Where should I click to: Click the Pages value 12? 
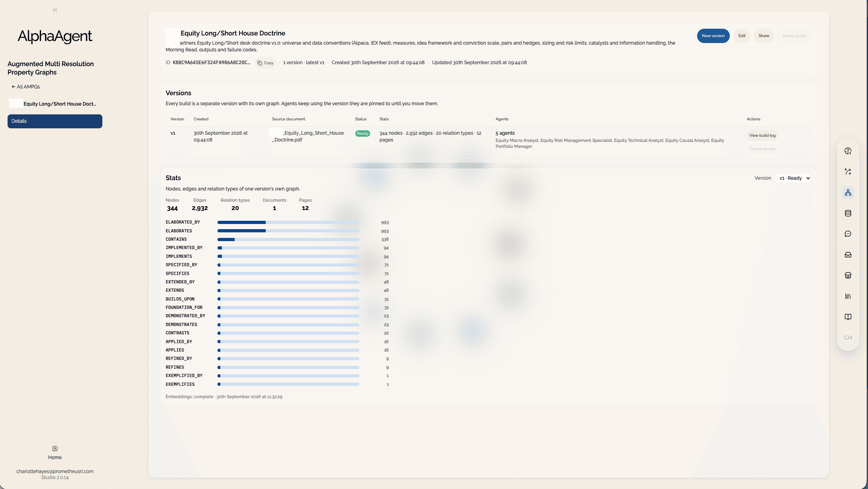tap(306, 208)
